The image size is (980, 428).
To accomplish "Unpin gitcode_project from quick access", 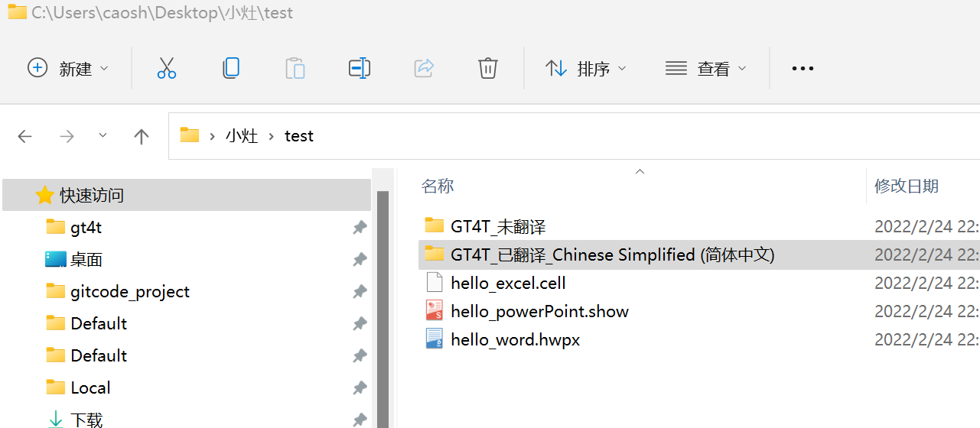I will tap(359, 291).
